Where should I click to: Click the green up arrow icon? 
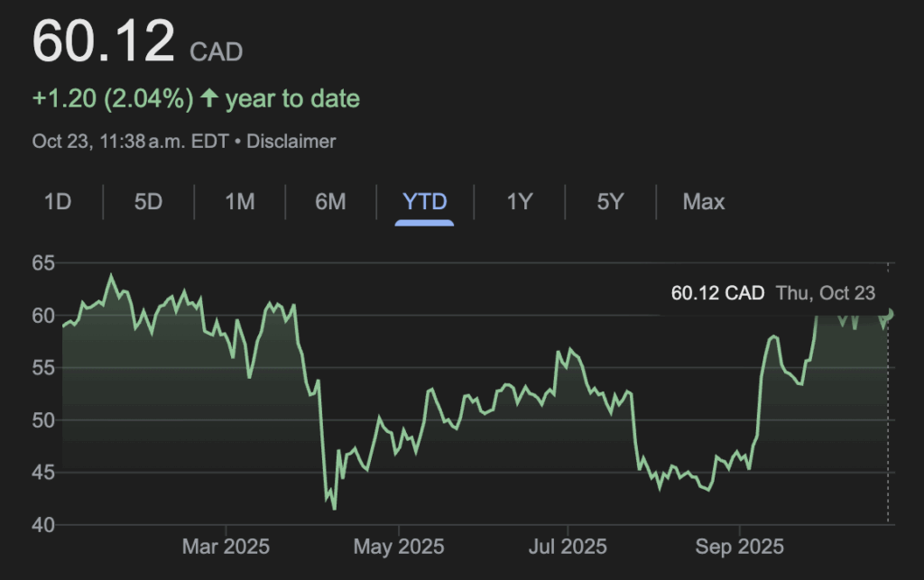coord(209,98)
